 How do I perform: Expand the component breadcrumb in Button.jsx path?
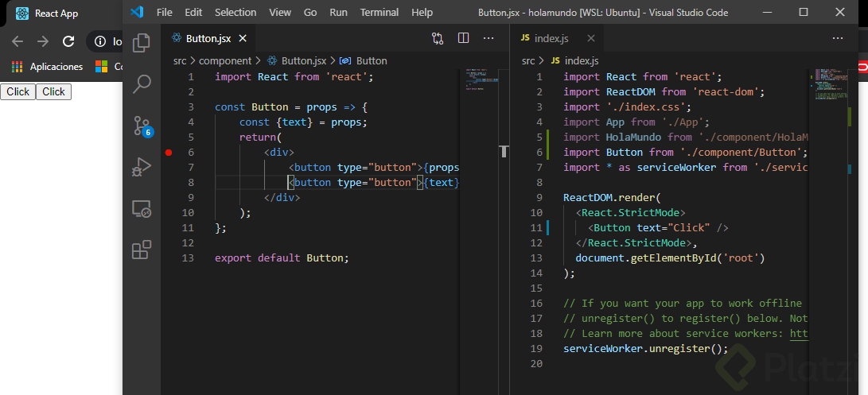click(224, 60)
